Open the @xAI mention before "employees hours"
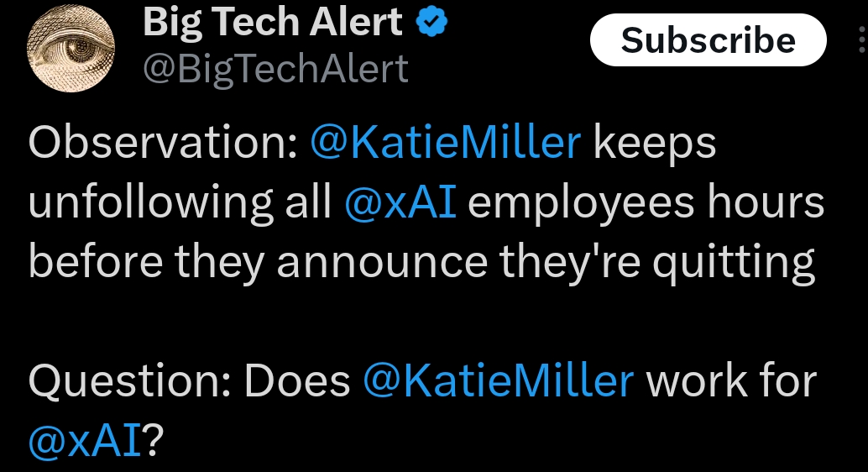The height and width of the screenshot is (472, 868). click(x=400, y=203)
